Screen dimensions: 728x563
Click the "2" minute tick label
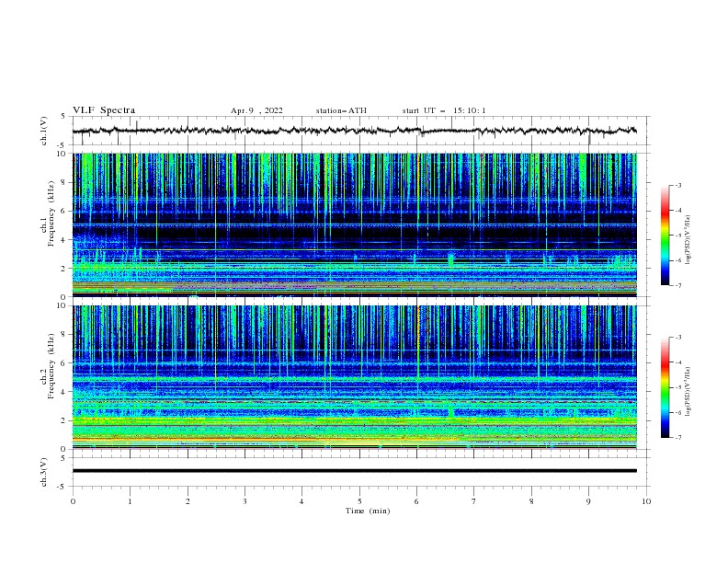click(x=188, y=501)
